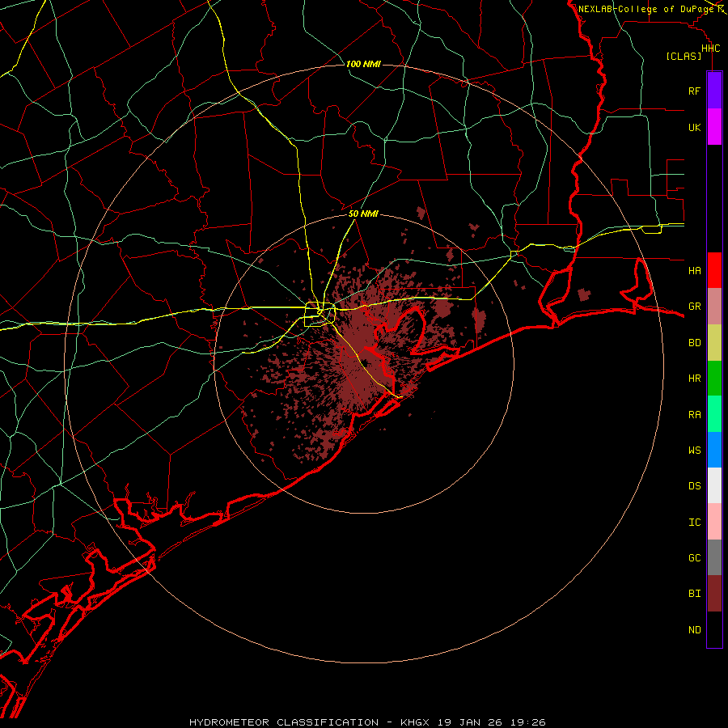Pick the RA light green legend swatch
Viewport: 728px width, 728px height.
[714, 414]
